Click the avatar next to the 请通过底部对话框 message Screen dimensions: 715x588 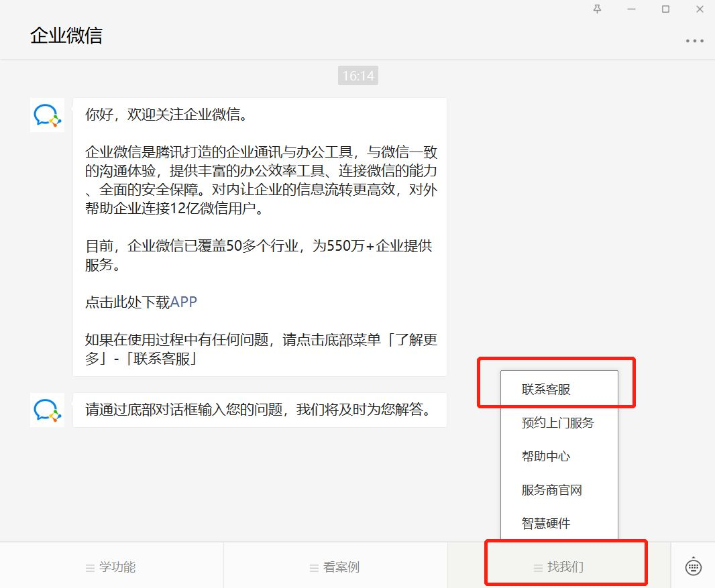coord(47,410)
